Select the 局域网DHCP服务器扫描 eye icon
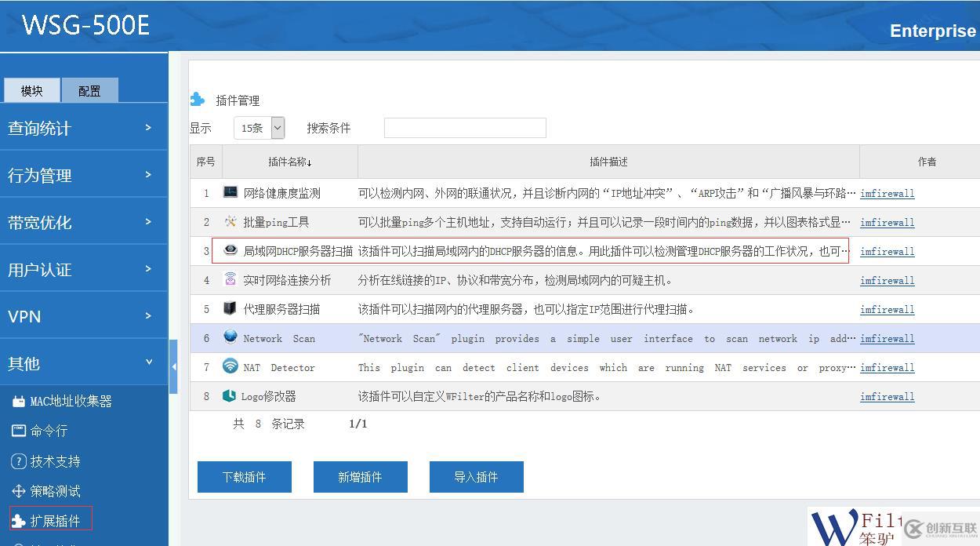The image size is (980, 546). (230, 250)
